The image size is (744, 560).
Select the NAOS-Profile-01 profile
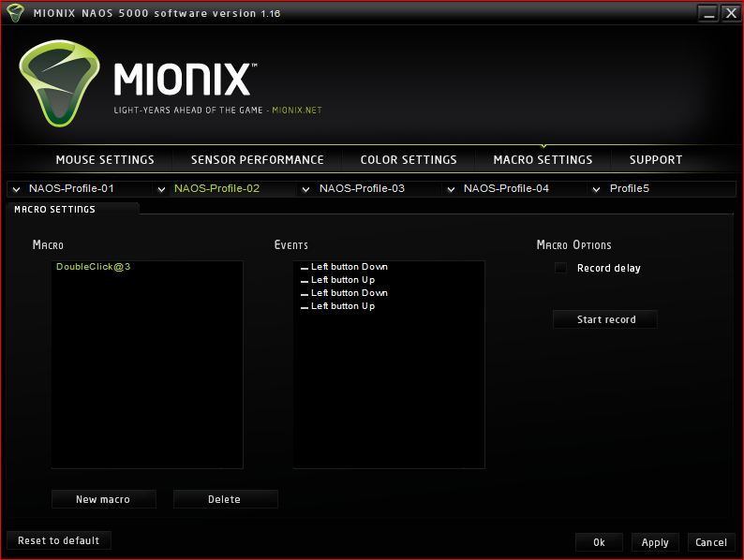[x=71, y=188]
